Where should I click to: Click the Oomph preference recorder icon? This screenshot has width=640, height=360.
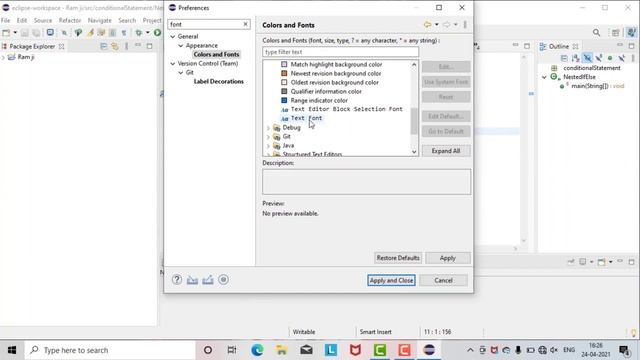click(x=223, y=280)
